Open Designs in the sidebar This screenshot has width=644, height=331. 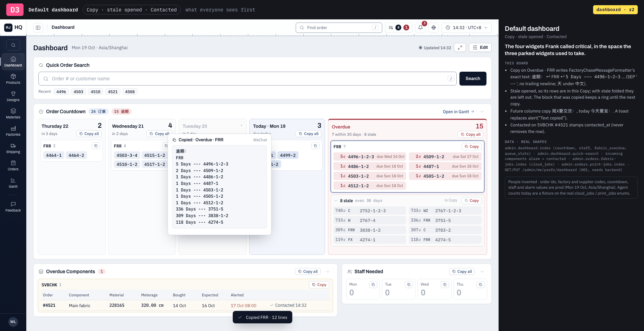pyautogui.click(x=13, y=96)
